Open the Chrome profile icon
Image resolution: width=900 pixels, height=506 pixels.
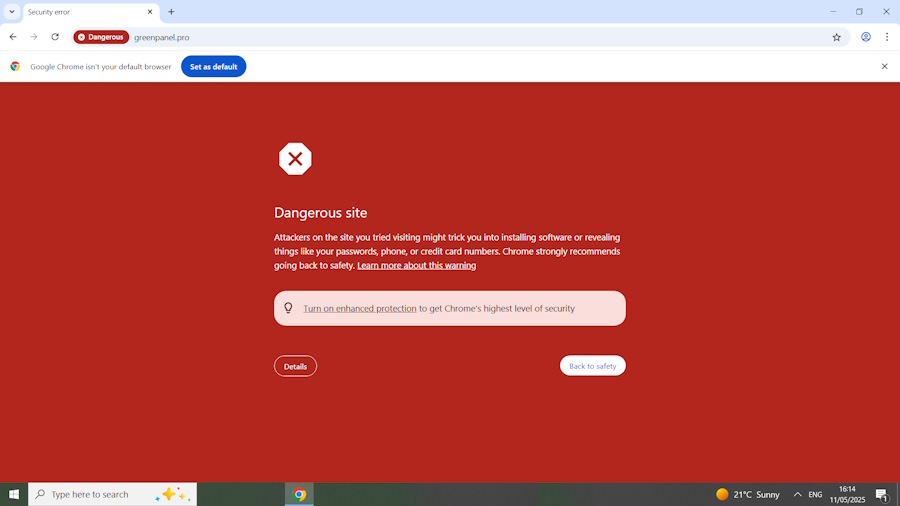865,37
